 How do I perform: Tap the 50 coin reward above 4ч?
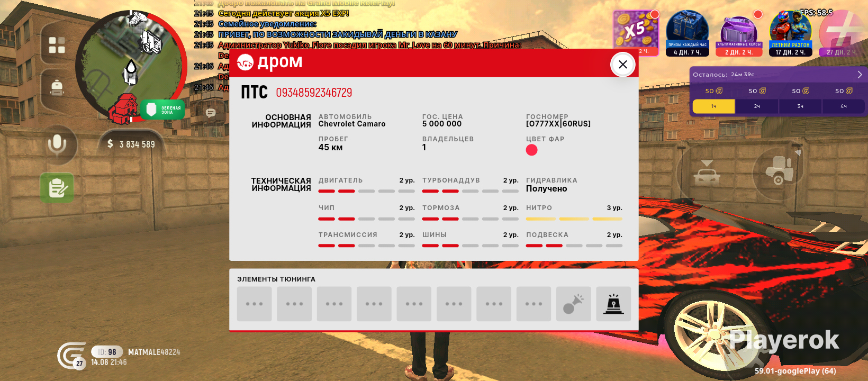point(844,91)
